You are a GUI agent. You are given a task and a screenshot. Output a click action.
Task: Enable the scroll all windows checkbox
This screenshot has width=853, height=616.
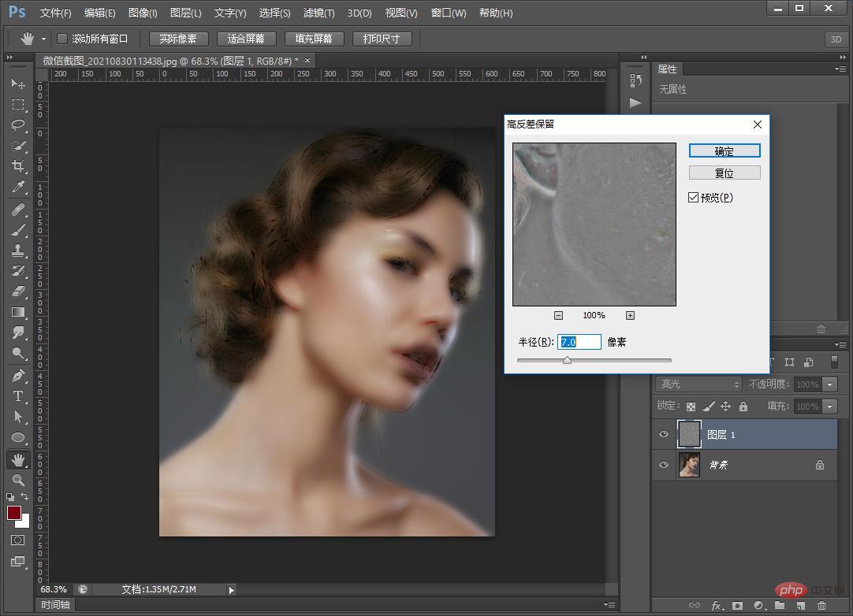point(63,39)
